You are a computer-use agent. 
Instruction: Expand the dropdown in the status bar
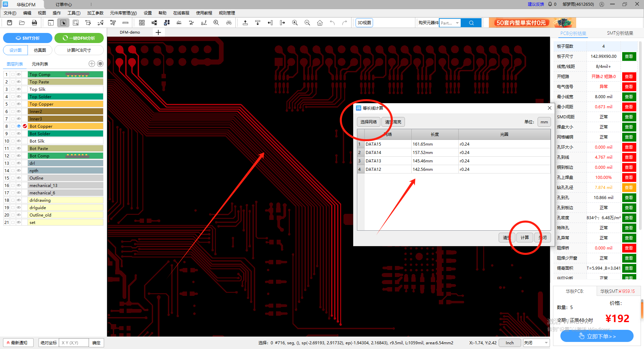(x=546, y=343)
